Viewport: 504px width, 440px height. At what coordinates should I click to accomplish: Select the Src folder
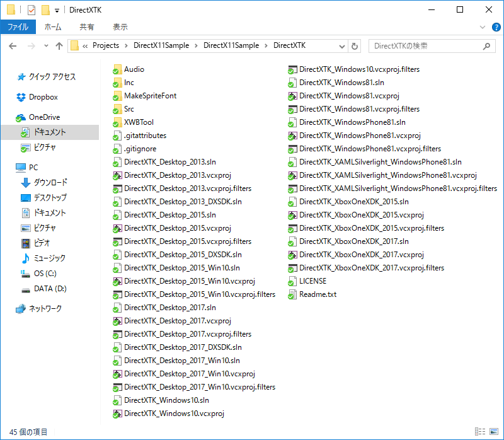[x=123, y=109]
